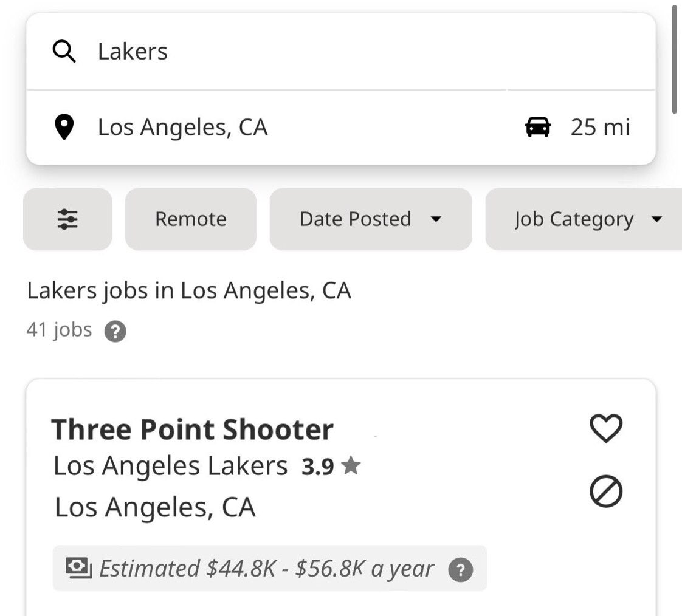The height and width of the screenshot is (616, 682).
Task: Toggle the Remote filter
Action: (x=191, y=219)
